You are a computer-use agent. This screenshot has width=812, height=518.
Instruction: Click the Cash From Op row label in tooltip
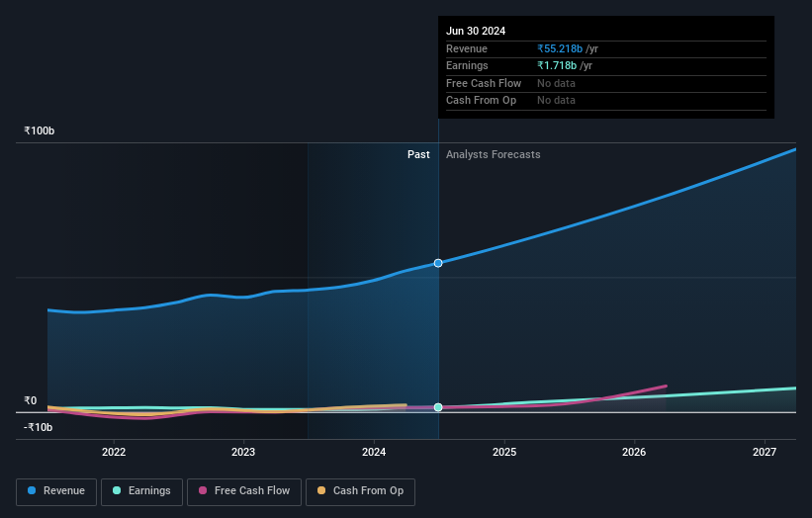pos(481,101)
